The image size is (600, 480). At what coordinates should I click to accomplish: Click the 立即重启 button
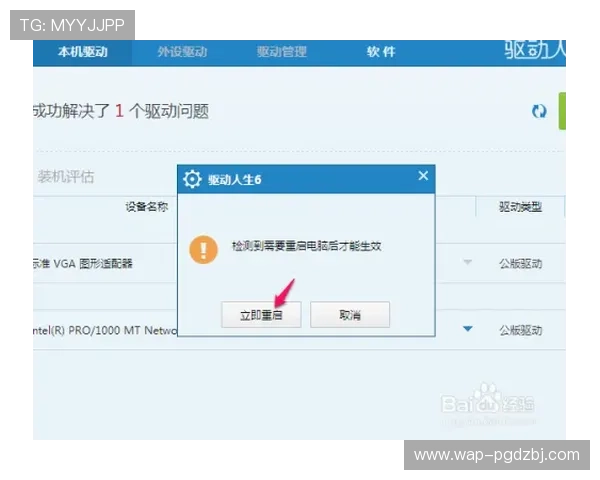click(x=261, y=315)
